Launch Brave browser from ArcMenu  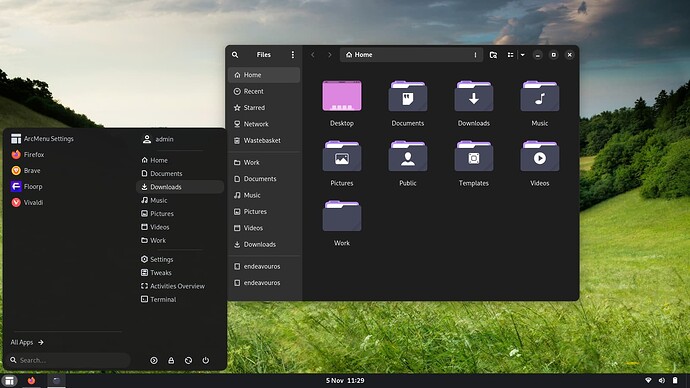tap(26, 171)
